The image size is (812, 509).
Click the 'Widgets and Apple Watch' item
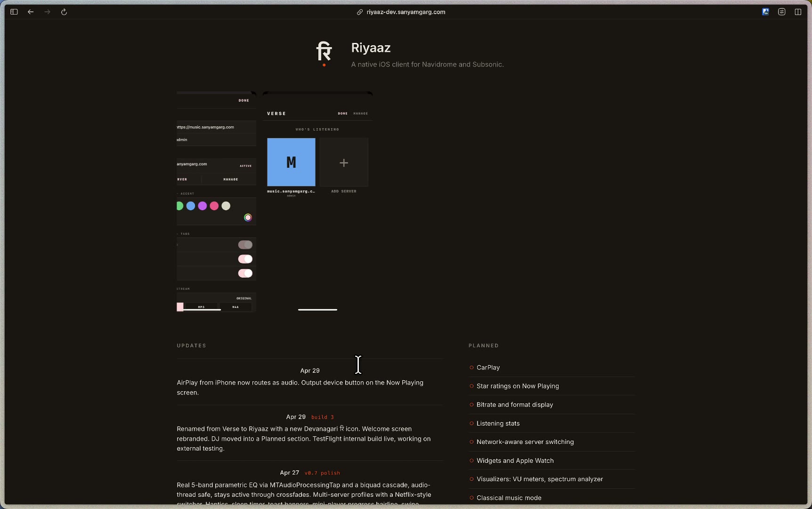pos(515,461)
